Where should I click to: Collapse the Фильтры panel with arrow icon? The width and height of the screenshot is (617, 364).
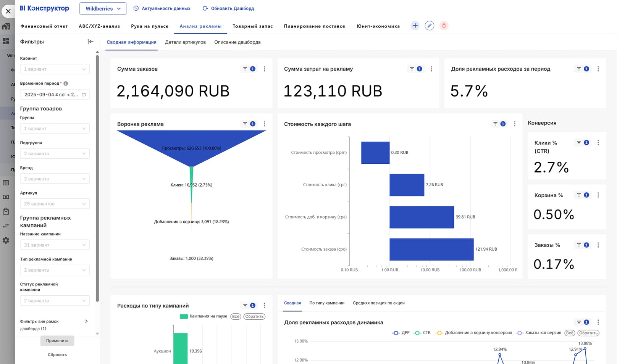[x=90, y=42]
